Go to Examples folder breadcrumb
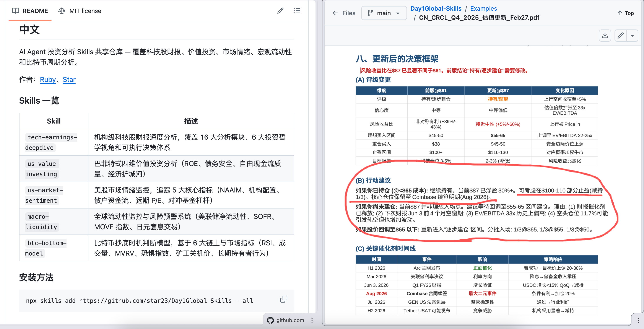 (483, 8)
